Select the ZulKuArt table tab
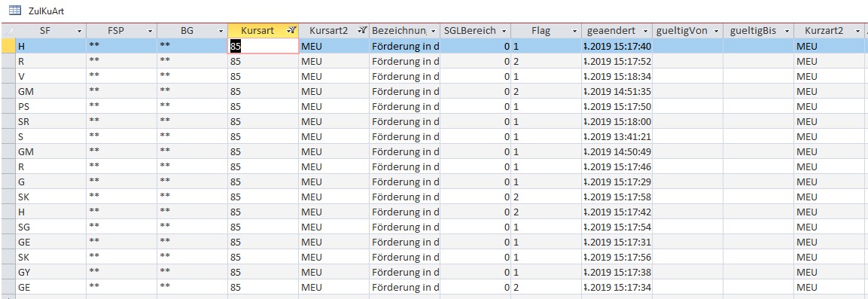The height and width of the screenshot is (299, 868). click(x=38, y=11)
